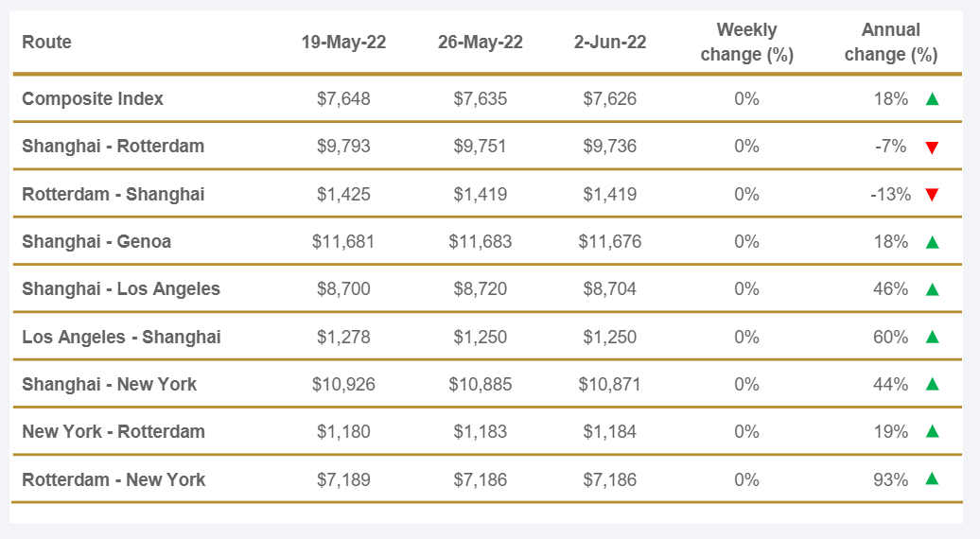Select the Shanghai - Genoa route label
Screen dimensions: 980x539
pos(96,241)
